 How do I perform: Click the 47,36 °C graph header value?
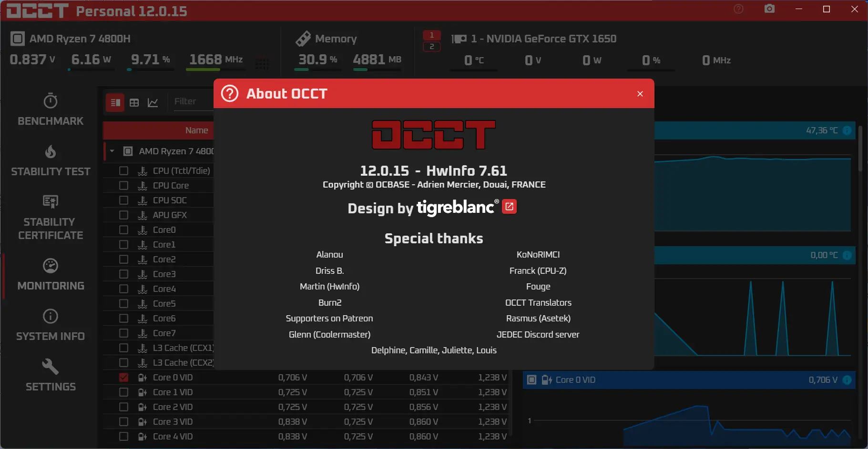click(x=822, y=130)
